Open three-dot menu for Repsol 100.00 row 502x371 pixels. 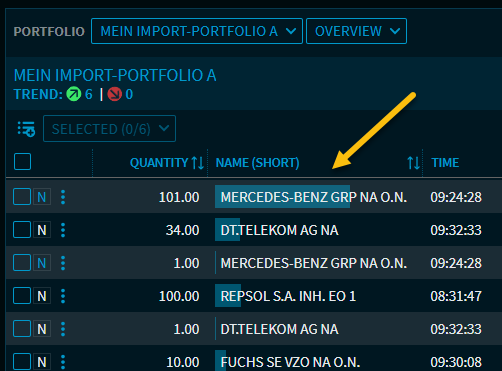[x=63, y=296]
